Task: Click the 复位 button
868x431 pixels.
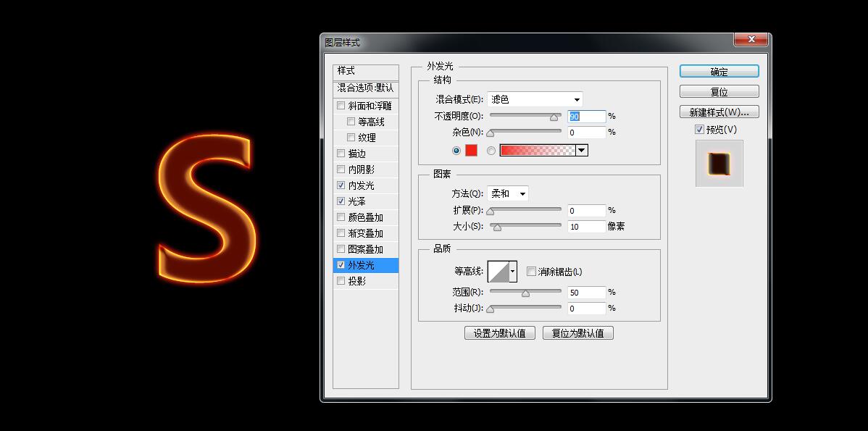Action: 719,91
